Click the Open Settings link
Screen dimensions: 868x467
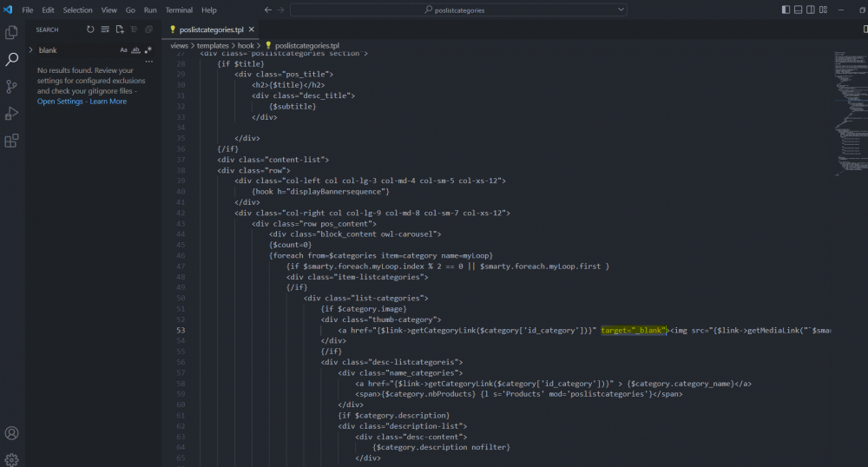[60, 102]
